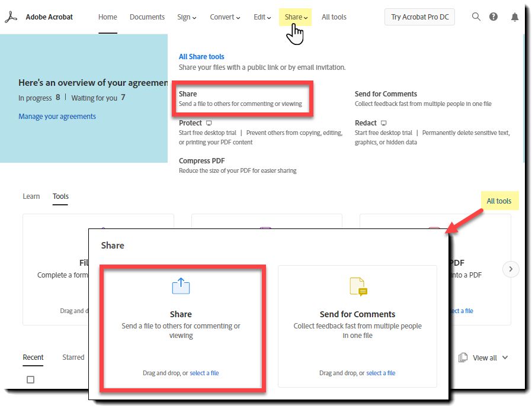This screenshot has height=406, width=532.
Task: Click Try Acrobat Pro DC button
Action: coord(419,17)
